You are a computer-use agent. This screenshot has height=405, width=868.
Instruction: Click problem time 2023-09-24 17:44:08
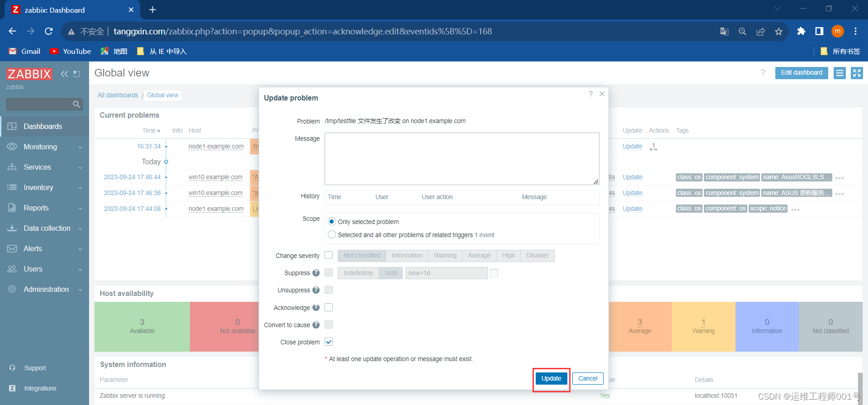coord(132,209)
